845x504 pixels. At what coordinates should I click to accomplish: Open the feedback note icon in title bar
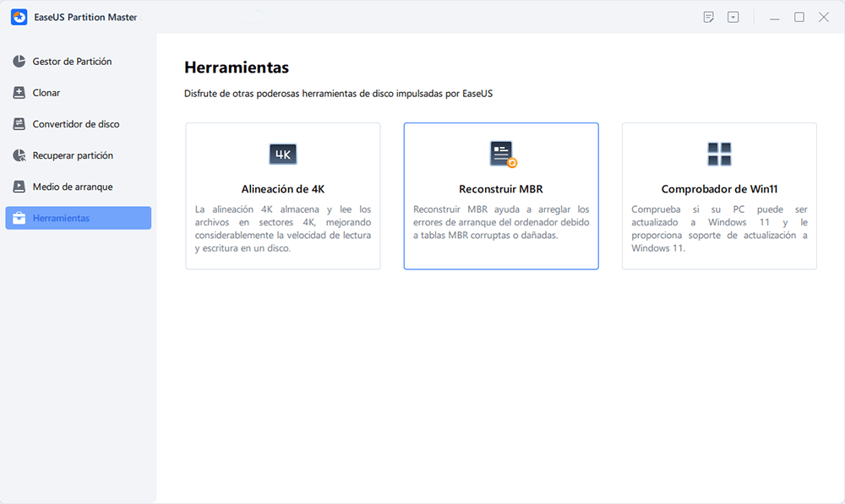(709, 17)
